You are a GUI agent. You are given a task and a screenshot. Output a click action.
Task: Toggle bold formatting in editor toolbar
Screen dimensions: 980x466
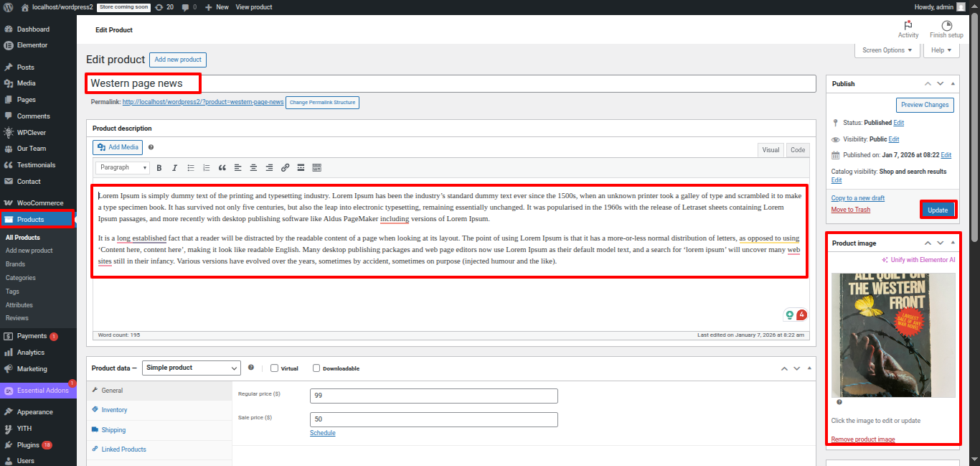159,167
